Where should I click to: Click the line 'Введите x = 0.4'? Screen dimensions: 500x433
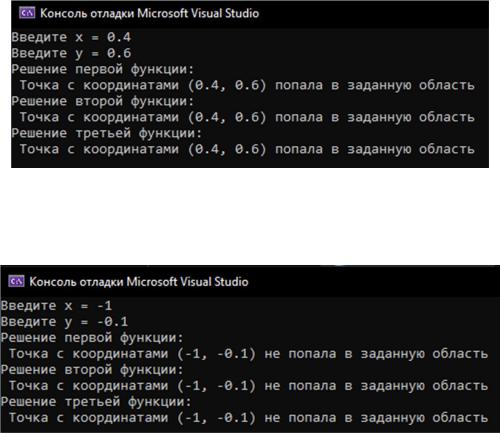coord(71,37)
